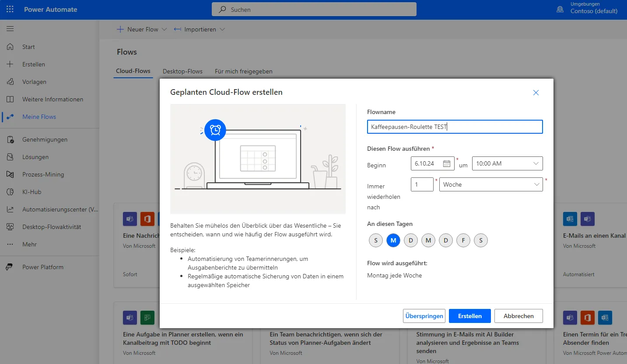
Task: Click 'Stimmung in E-Mails mit AI Builder' template
Action: coord(468,343)
